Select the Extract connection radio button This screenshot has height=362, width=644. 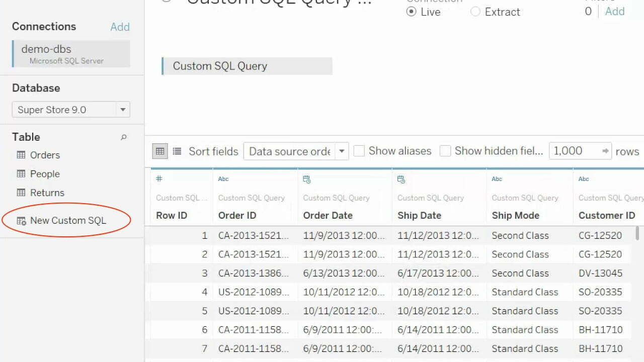(x=475, y=12)
